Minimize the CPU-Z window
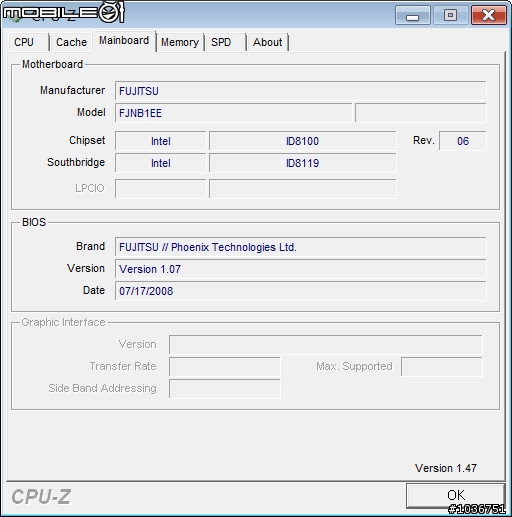Image resolution: width=512 pixels, height=517 pixels. coord(413,15)
